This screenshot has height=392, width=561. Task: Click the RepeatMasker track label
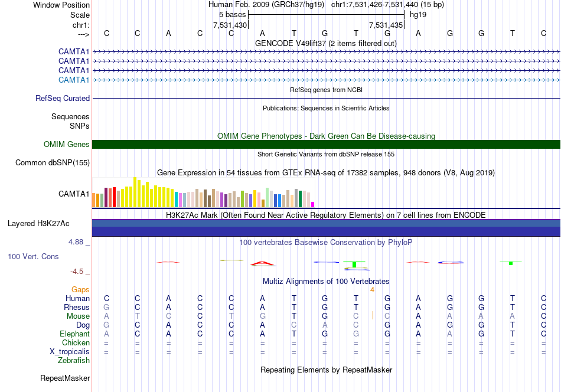click(x=65, y=378)
